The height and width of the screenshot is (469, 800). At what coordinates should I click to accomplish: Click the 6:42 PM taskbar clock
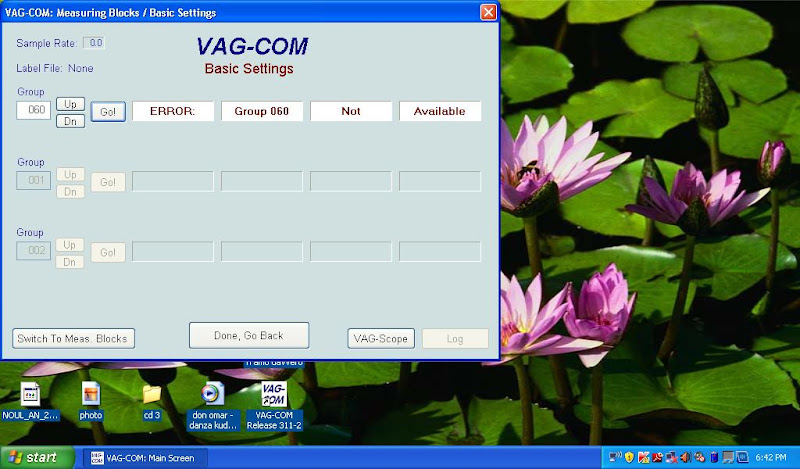(x=771, y=457)
